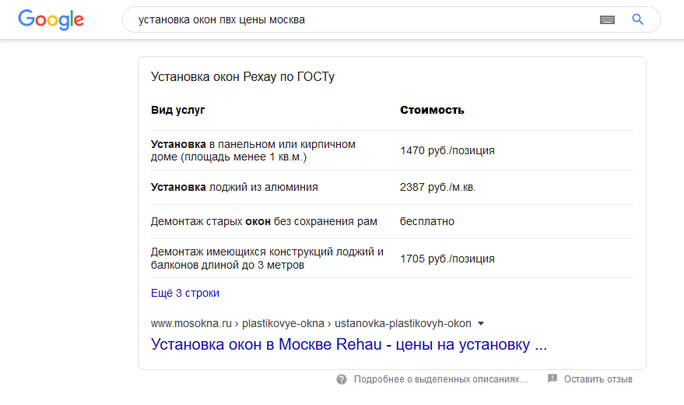Expand table with "Ещё 3 строки"

pos(185,293)
